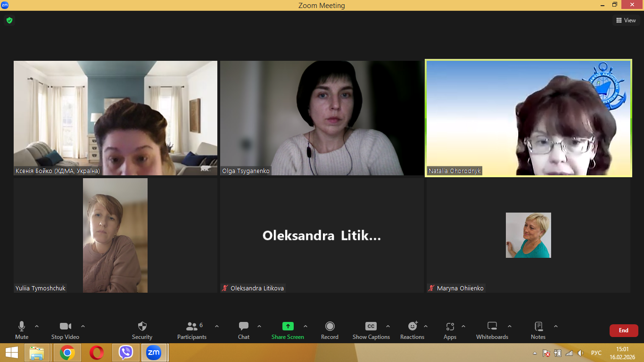
Task: Expand audio options arrow next to Mute
Action: 37,326
